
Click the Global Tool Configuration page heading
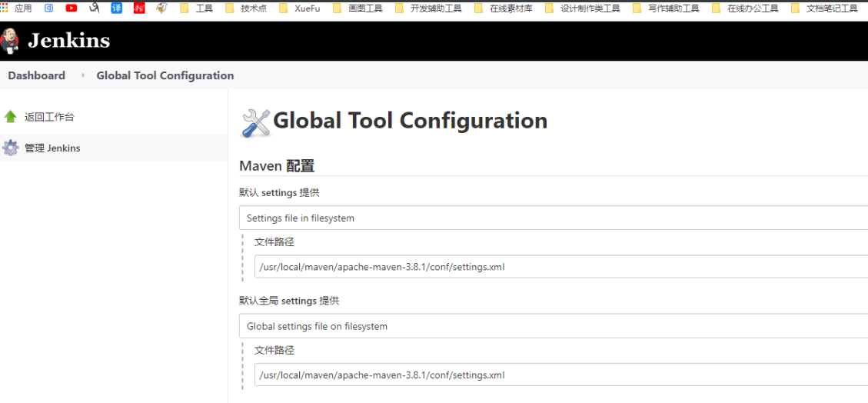(411, 121)
